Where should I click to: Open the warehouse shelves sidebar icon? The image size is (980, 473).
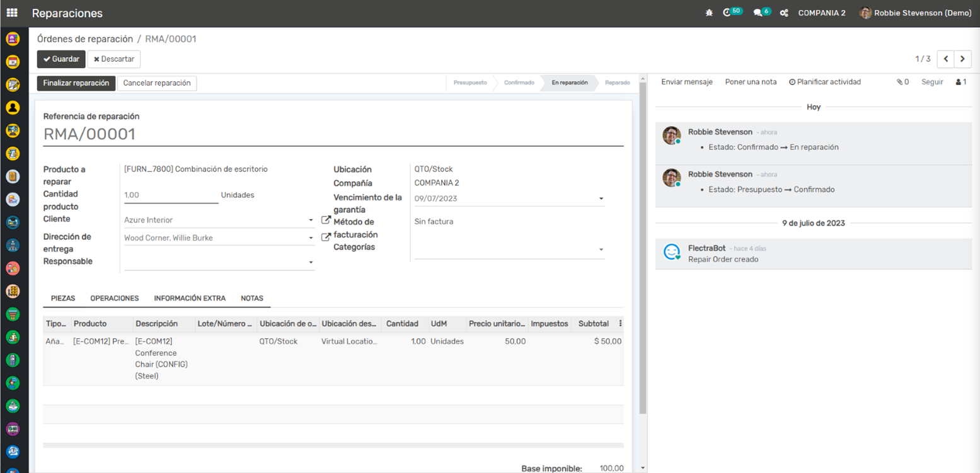[13, 291]
